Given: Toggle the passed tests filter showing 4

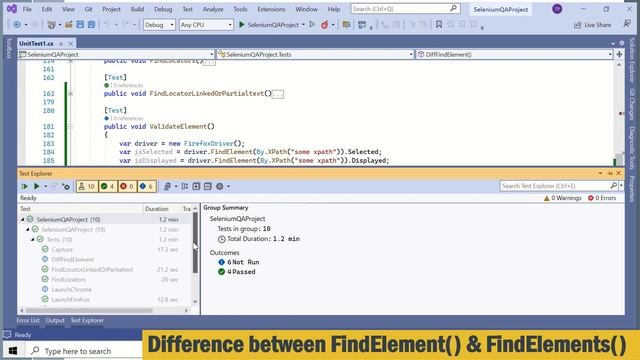Looking at the screenshot, I should 108,187.
